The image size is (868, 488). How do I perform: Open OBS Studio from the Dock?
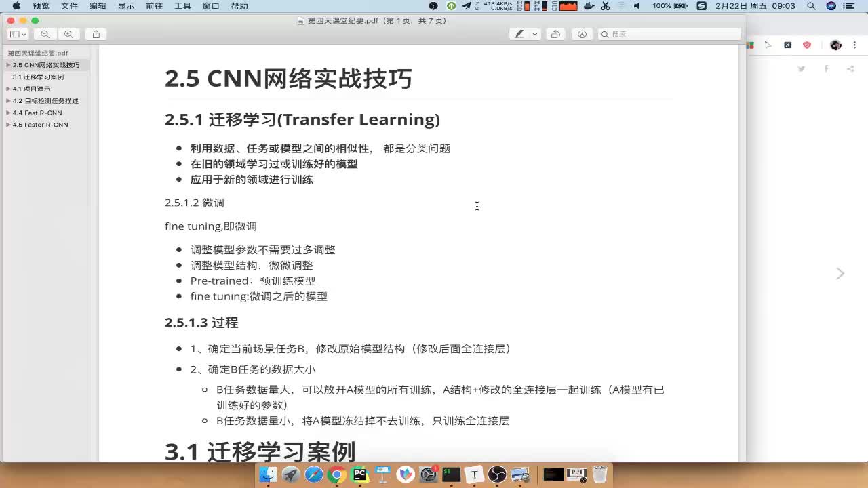[x=498, y=474]
